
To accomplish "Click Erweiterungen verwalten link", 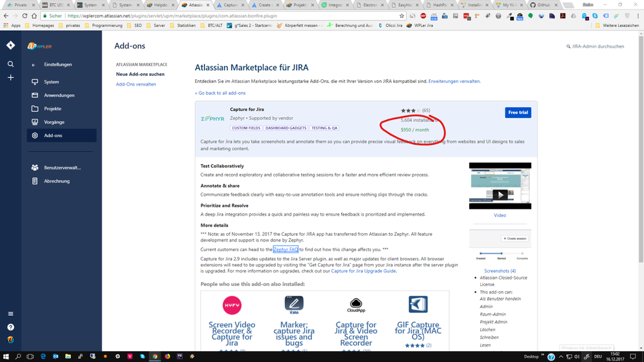I will coord(454,81).
